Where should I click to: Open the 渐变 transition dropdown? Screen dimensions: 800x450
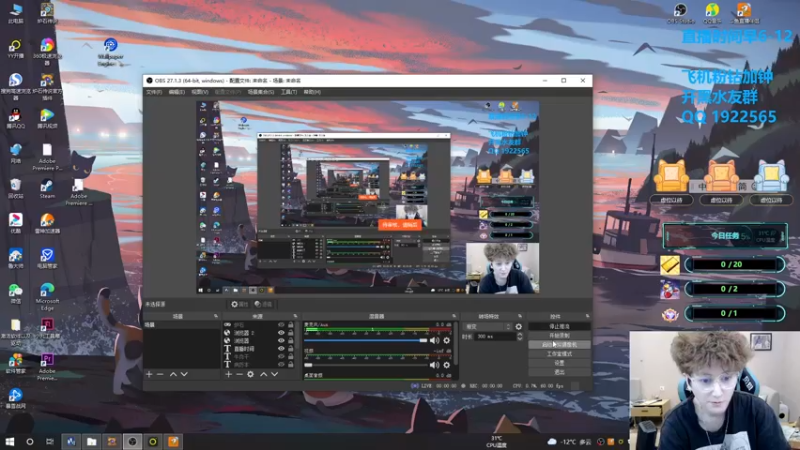pos(487,327)
